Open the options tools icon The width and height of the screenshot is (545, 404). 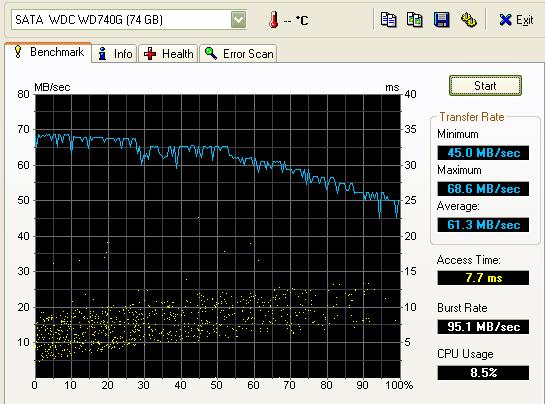(468, 20)
